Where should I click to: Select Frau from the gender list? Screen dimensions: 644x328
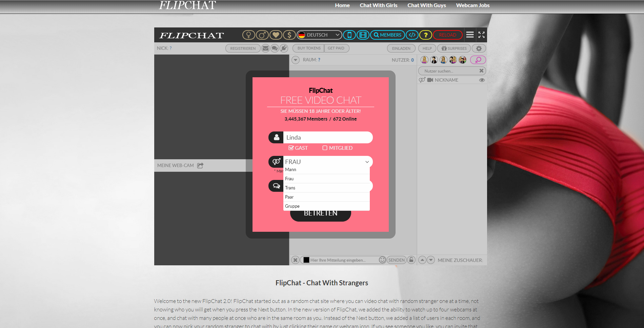[x=326, y=179]
